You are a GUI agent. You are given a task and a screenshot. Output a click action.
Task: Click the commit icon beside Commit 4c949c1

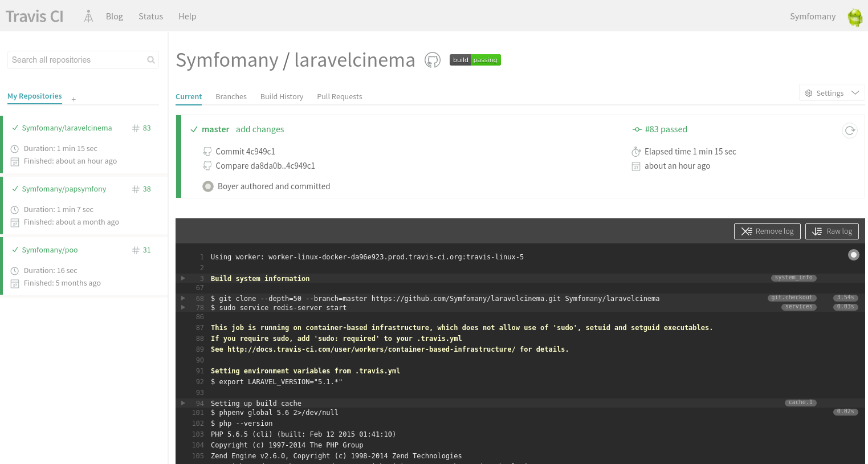207,152
